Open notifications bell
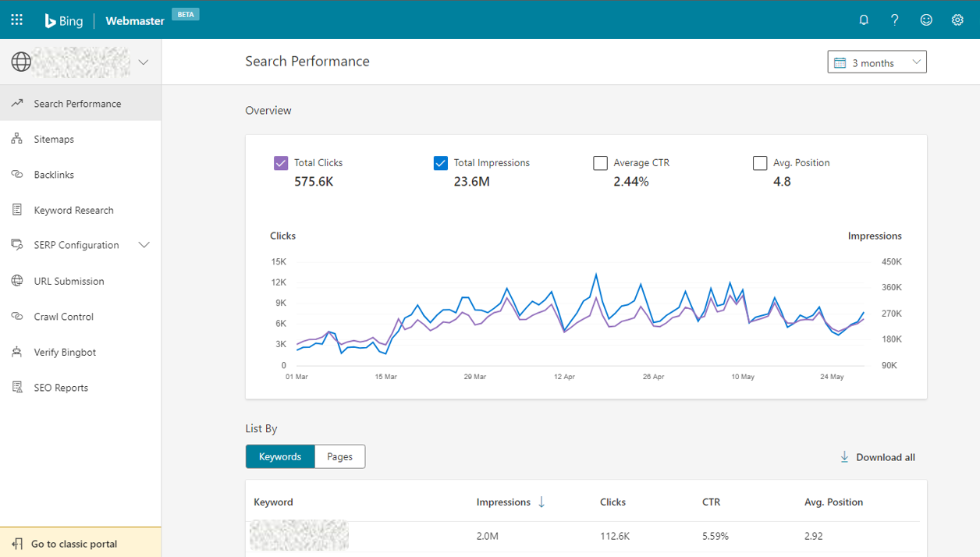Image resolution: width=980 pixels, height=557 pixels. 864,20
